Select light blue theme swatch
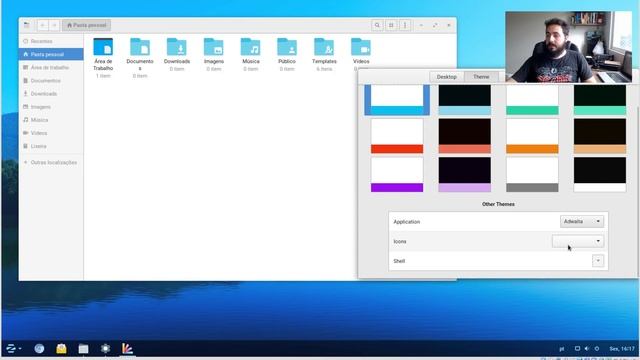Viewport: 640px width, 360px height. (397, 100)
